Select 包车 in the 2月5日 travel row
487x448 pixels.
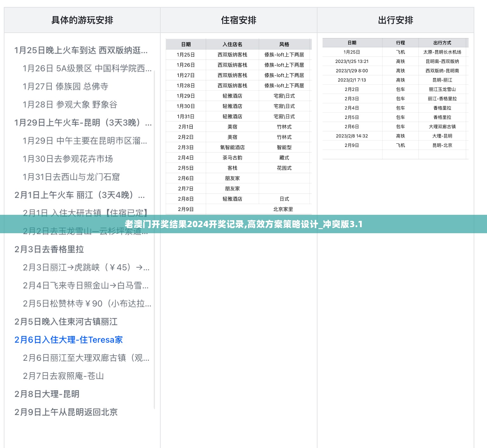[400, 117]
